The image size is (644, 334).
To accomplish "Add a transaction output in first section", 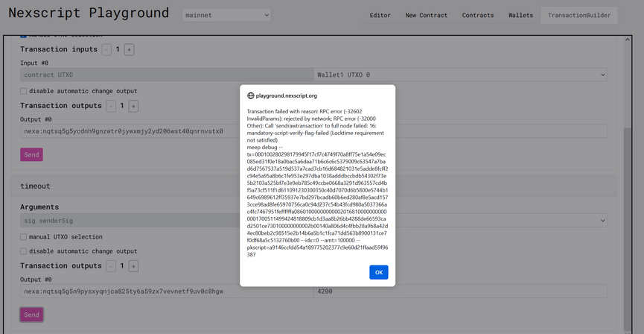I will point(133,106).
